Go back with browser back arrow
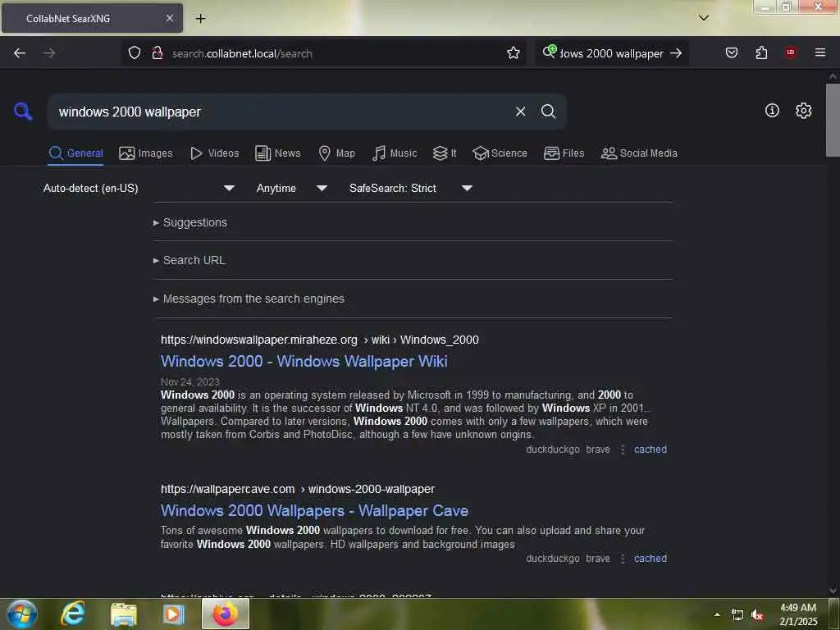The width and height of the screenshot is (840, 630). click(20, 53)
